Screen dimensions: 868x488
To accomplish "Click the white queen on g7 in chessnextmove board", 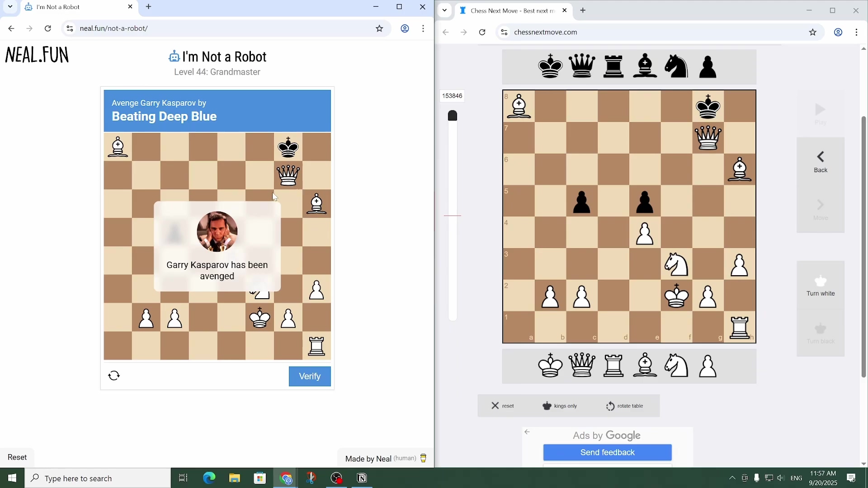I will click(x=708, y=138).
